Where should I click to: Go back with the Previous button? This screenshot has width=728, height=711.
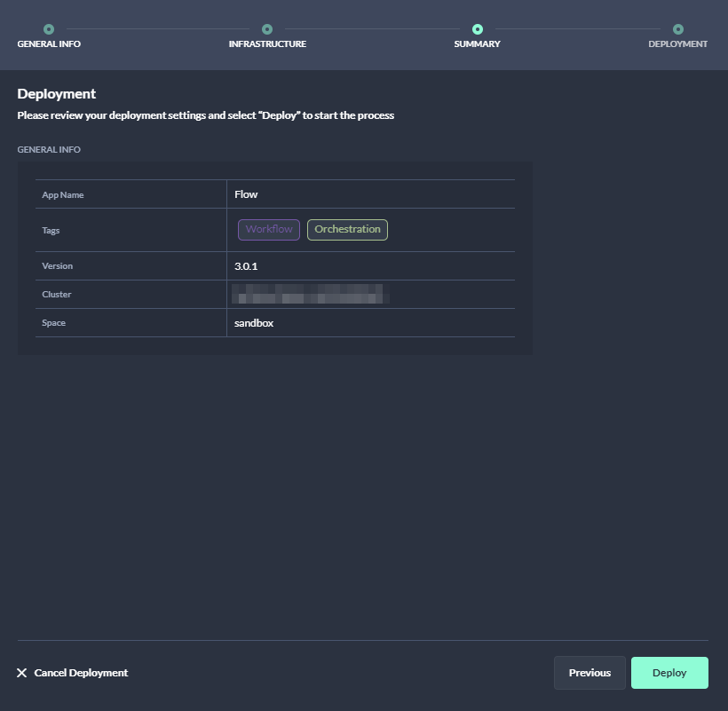coord(590,673)
